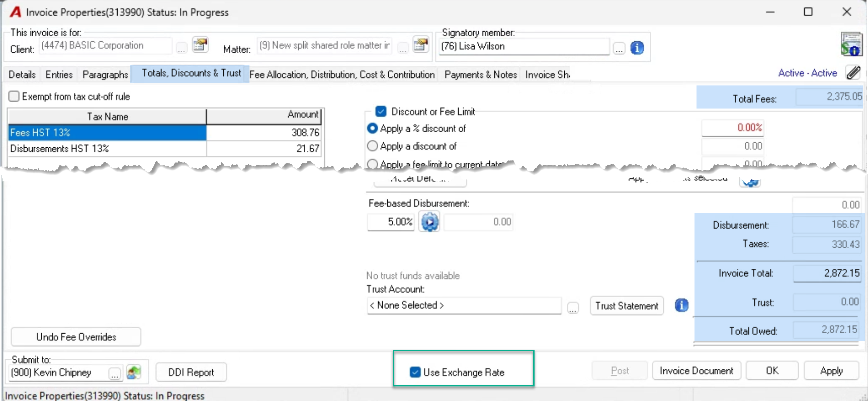Show trust account info icon
This screenshot has width=868, height=402.
click(681, 305)
